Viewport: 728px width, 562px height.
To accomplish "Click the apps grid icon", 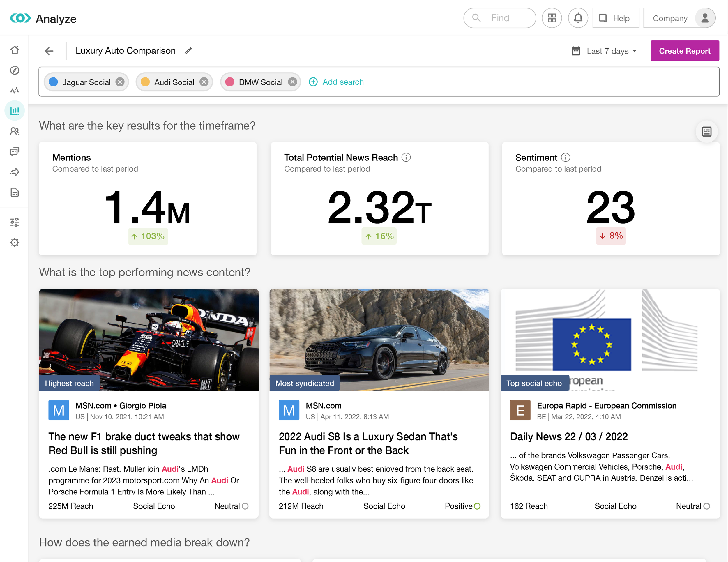I will pos(552,18).
